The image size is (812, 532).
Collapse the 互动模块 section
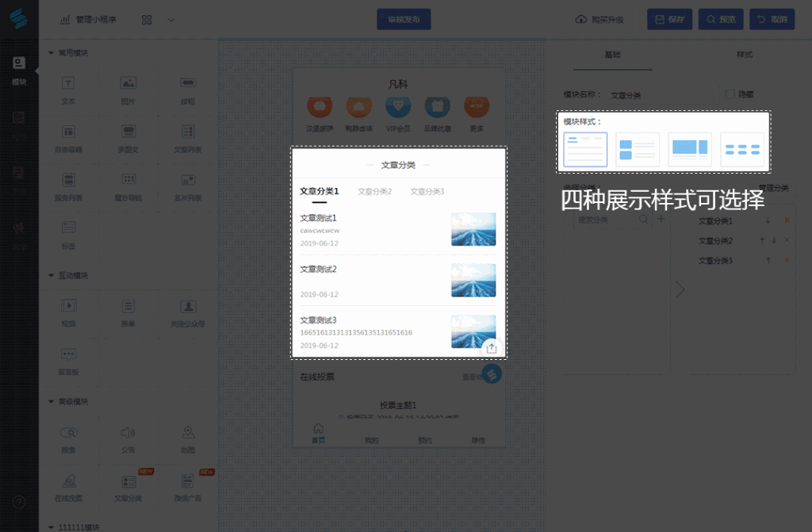(52, 275)
